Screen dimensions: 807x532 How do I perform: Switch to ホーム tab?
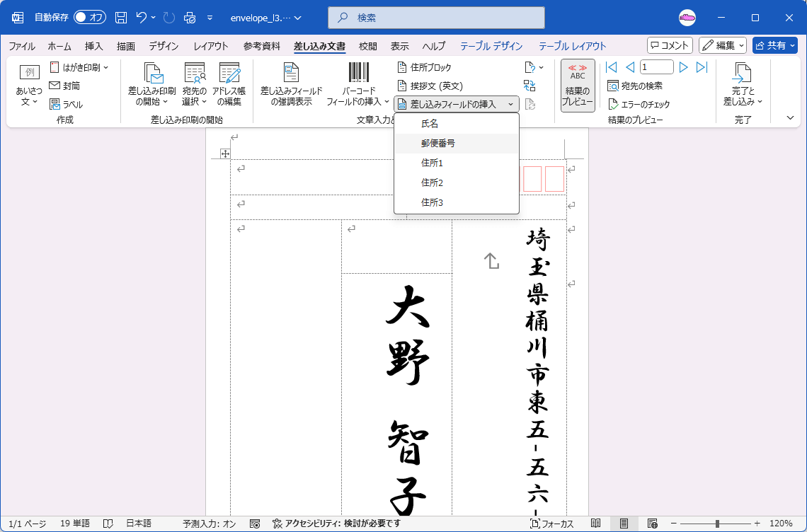pos(59,46)
